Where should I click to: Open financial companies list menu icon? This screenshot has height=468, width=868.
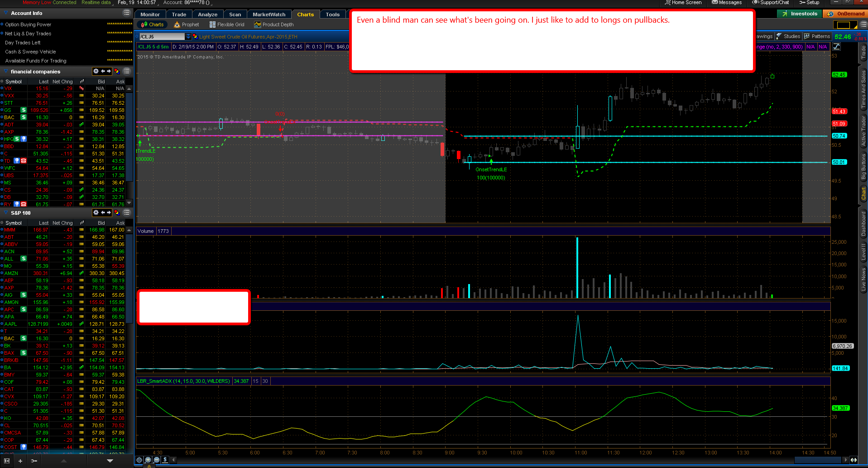click(x=127, y=71)
